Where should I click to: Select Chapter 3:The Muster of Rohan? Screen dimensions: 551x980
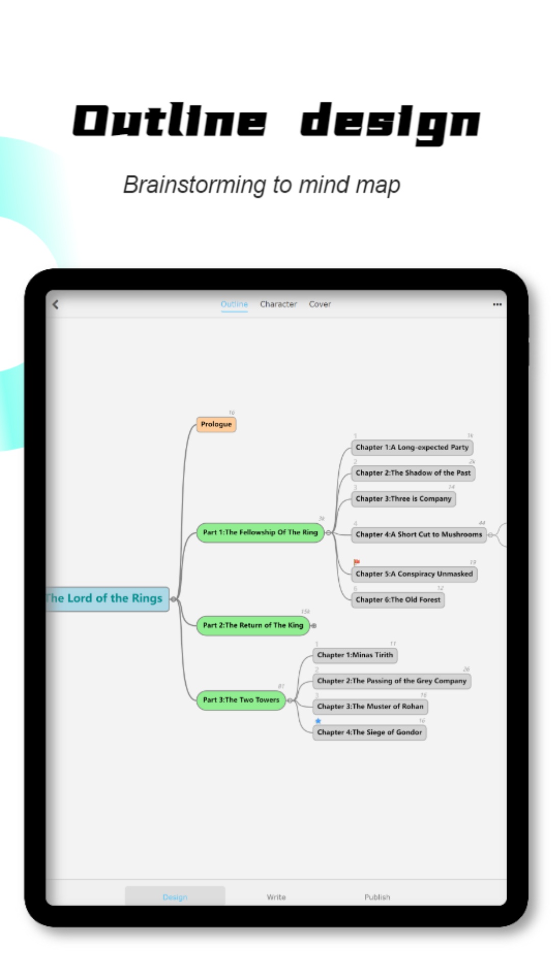tap(370, 706)
